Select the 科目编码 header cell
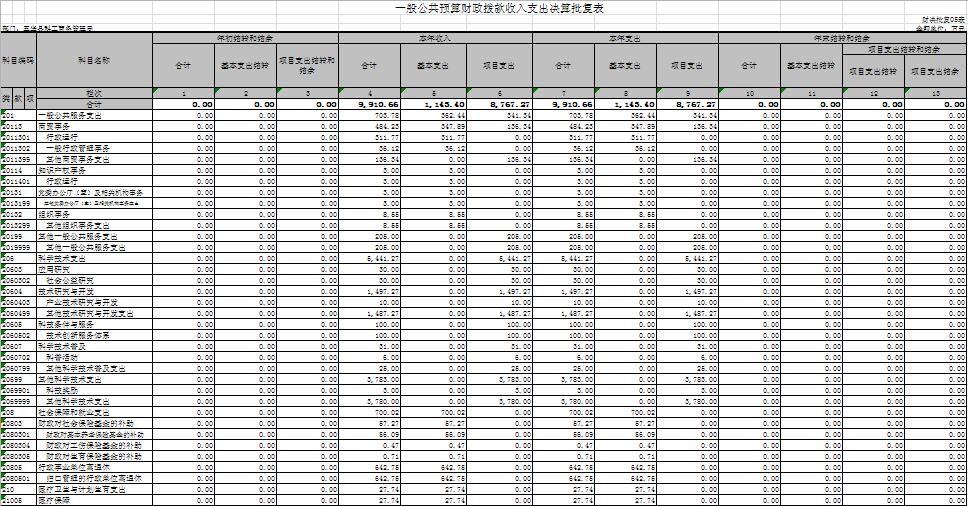The width and height of the screenshot is (968, 506). 18,60
